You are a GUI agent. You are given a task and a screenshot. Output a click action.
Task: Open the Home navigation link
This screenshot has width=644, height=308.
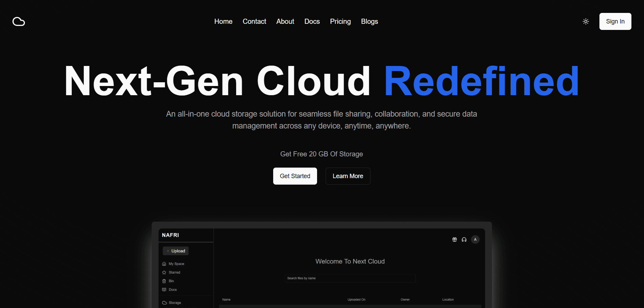[x=223, y=21]
